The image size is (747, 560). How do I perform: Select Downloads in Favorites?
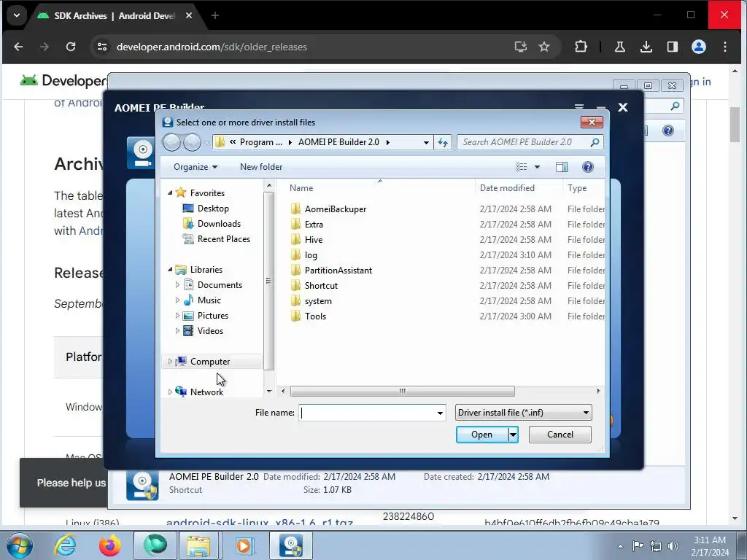tap(219, 223)
